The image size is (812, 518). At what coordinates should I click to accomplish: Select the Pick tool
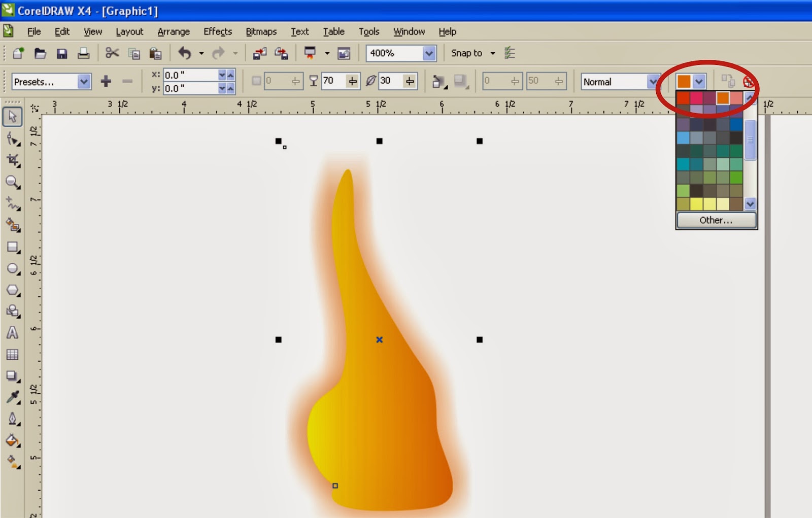[13, 117]
